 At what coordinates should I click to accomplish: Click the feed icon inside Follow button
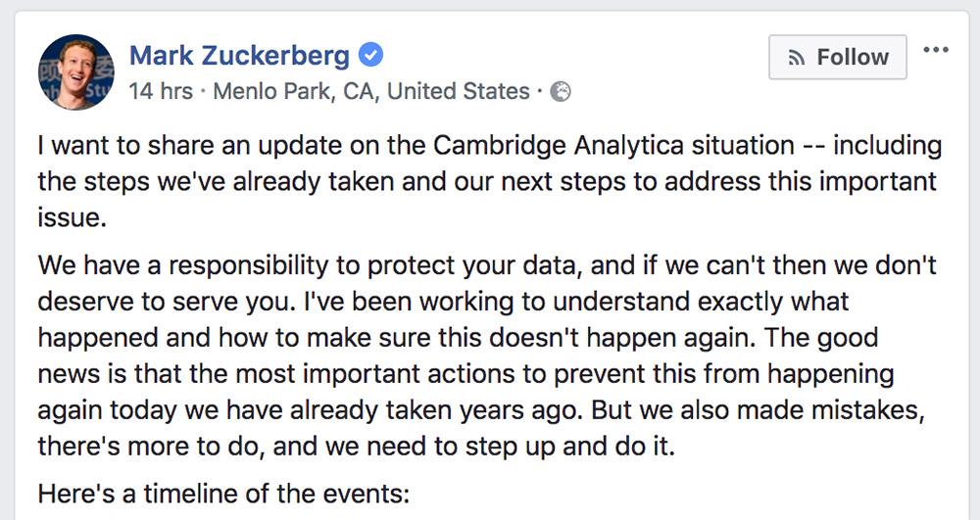click(797, 58)
